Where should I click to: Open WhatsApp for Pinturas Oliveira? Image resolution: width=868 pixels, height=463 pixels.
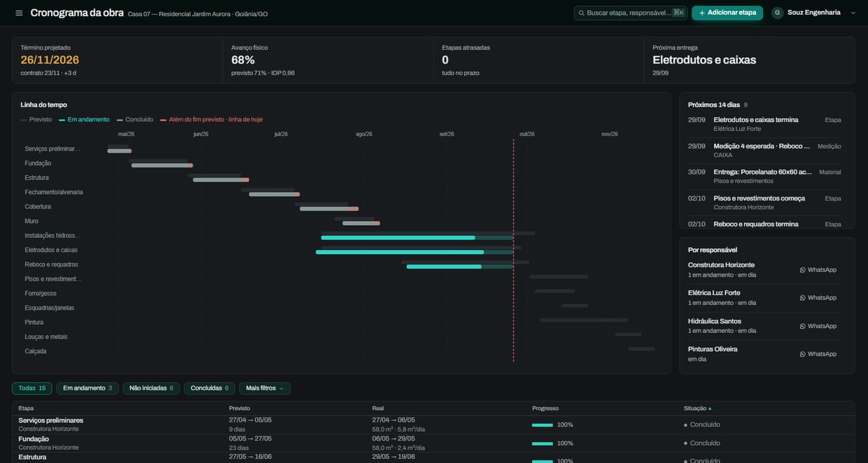tap(818, 354)
